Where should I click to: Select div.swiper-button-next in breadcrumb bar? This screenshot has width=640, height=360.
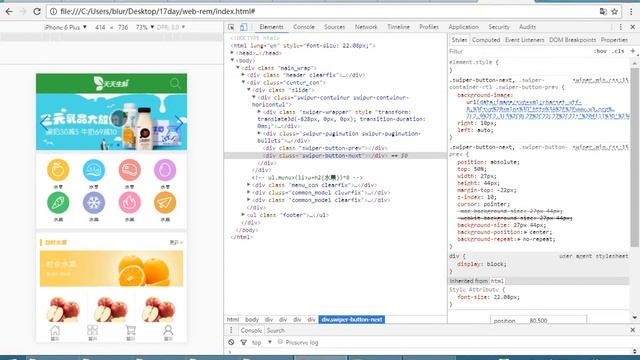(x=351, y=320)
